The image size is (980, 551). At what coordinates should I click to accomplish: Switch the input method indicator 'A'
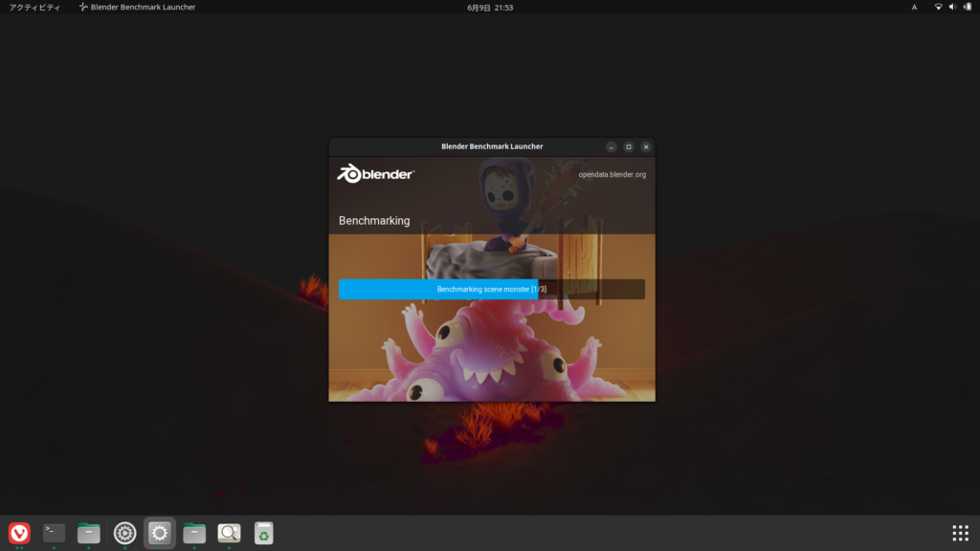pyautogui.click(x=914, y=8)
